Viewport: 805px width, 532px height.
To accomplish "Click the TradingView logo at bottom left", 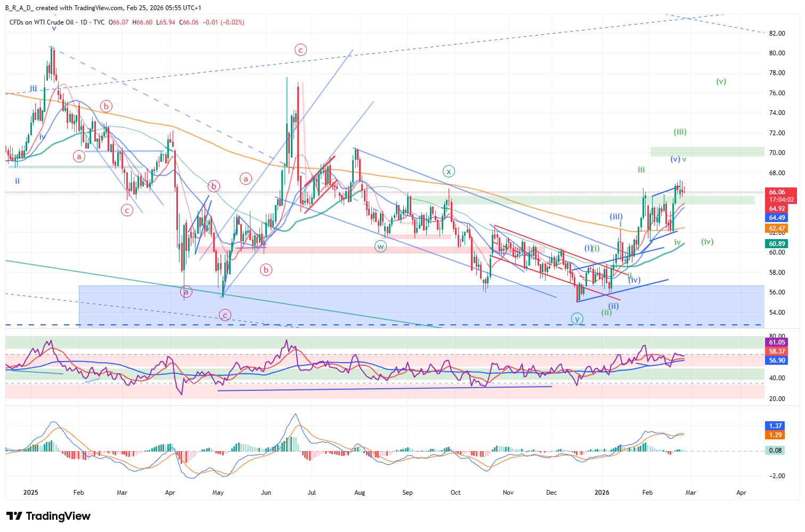I will click(x=48, y=516).
